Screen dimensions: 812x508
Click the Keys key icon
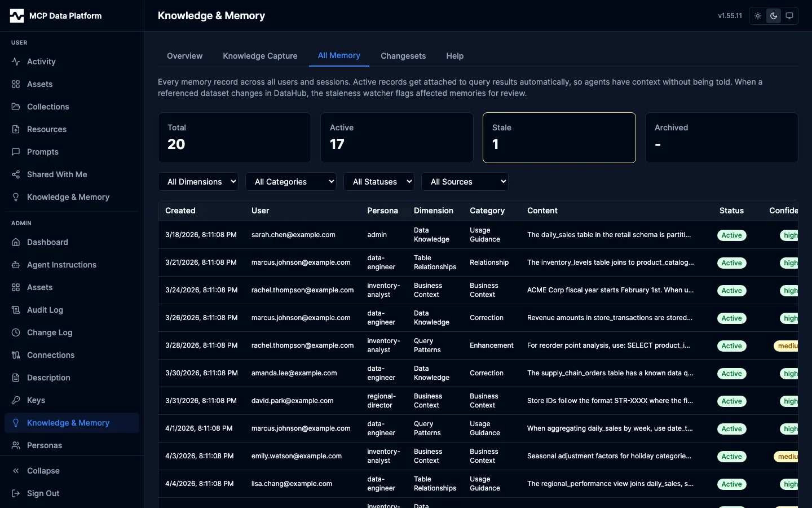tap(16, 400)
